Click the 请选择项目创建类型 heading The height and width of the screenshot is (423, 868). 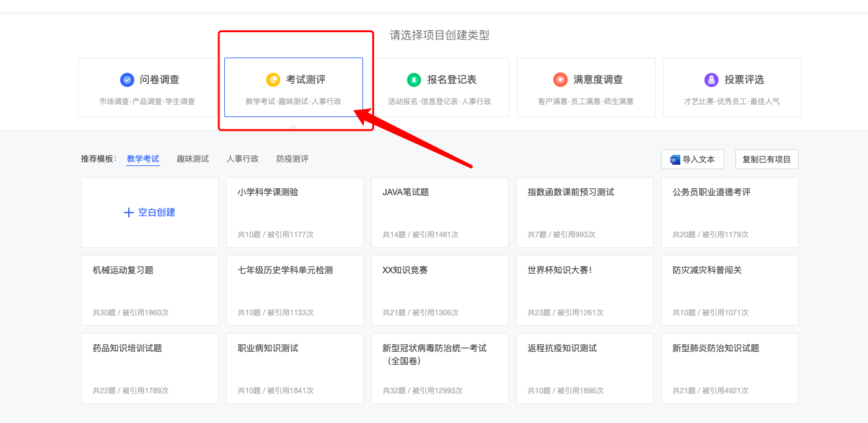point(440,35)
